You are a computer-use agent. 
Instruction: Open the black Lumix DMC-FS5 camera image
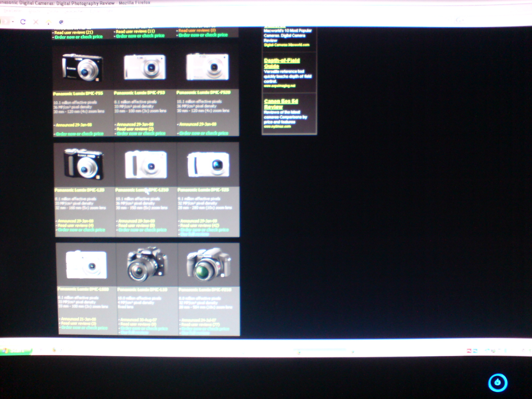pos(83,68)
